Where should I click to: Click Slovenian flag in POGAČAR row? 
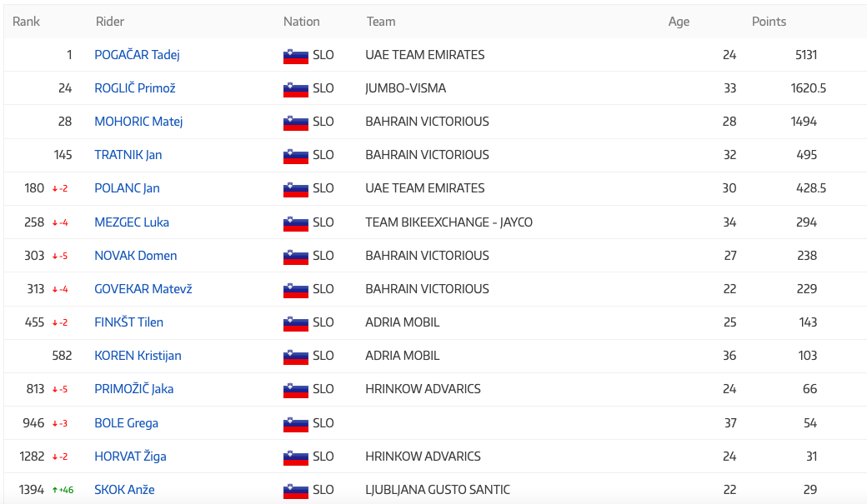point(296,56)
